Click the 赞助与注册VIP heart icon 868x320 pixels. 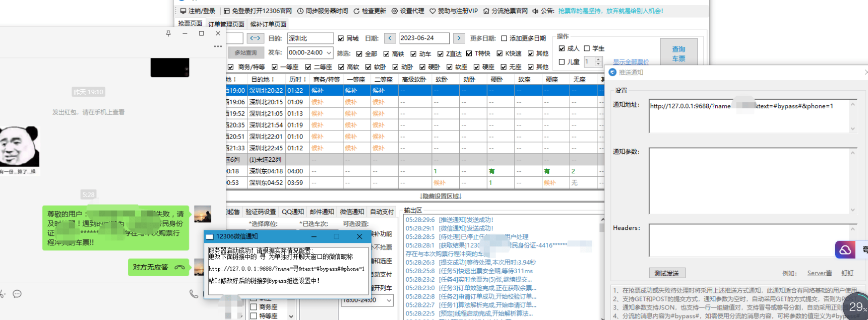tap(432, 11)
